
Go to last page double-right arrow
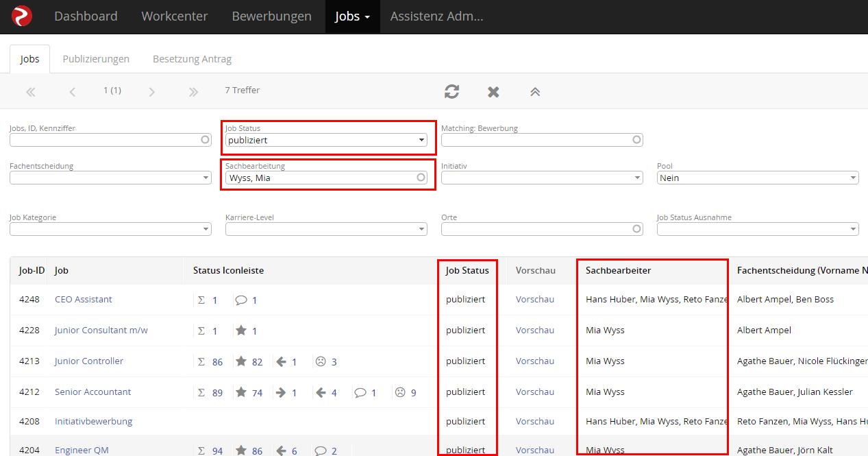click(x=193, y=91)
